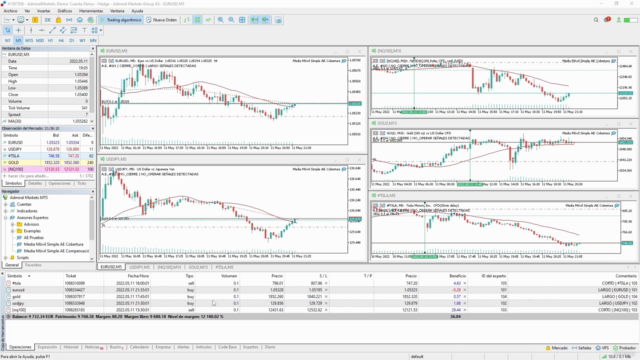Switch to Detalles tab in Market Watch

click(x=35, y=183)
